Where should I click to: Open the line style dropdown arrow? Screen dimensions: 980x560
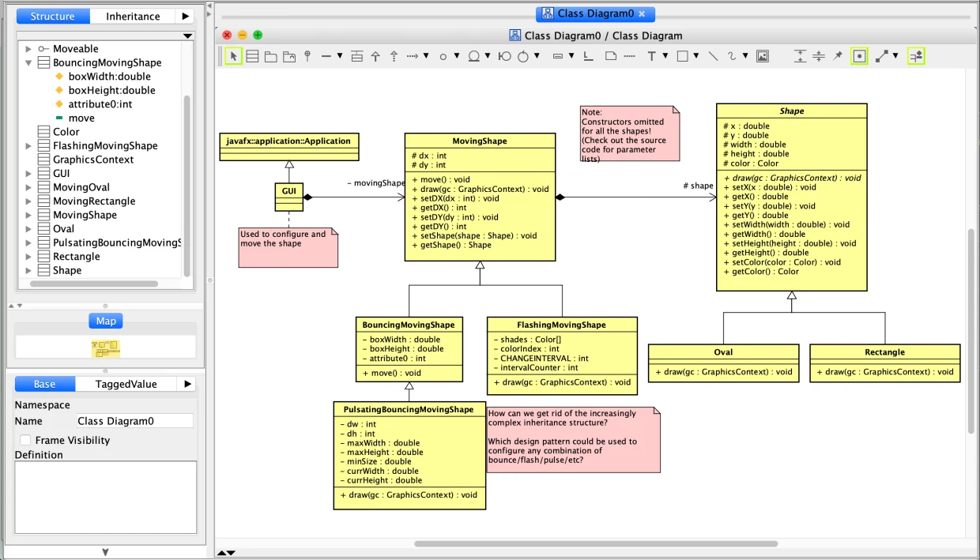click(x=895, y=56)
